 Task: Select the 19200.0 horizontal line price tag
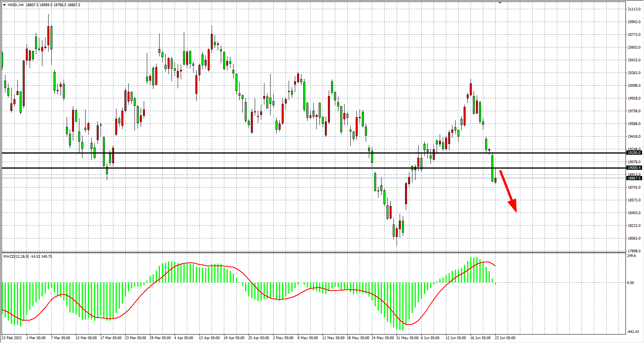coord(634,153)
